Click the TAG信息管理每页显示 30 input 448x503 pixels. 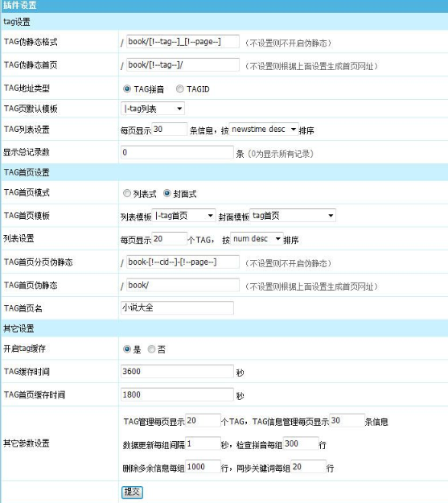pyautogui.click(x=347, y=421)
